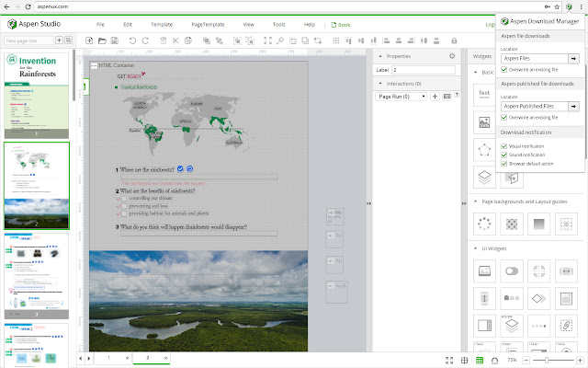Open the Help menu
Viewport: 588px width, 368px height.
point(310,25)
